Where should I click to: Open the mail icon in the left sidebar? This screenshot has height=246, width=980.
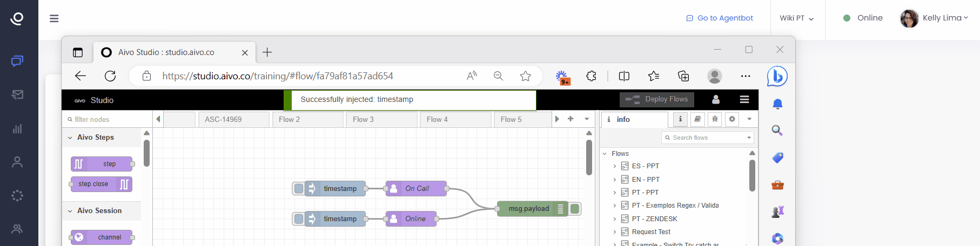(17, 94)
